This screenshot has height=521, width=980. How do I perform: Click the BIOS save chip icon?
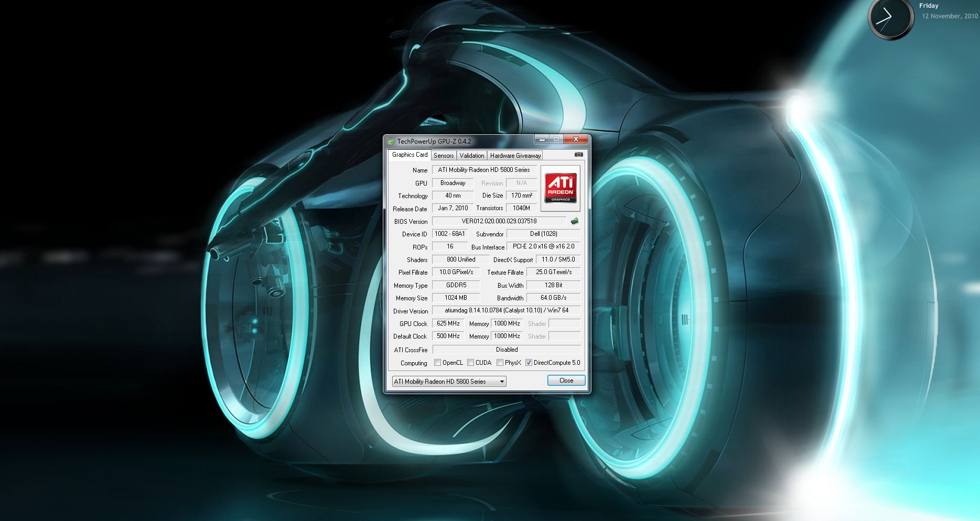click(x=575, y=221)
